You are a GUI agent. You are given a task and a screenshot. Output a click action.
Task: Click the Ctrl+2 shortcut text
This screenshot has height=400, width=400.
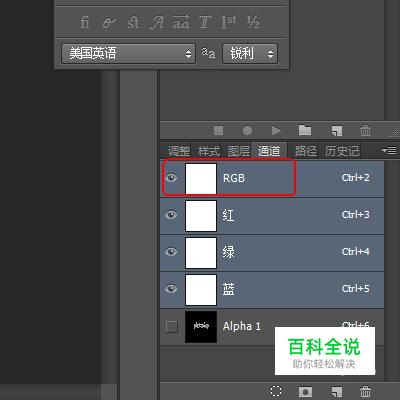pyautogui.click(x=355, y=178)
